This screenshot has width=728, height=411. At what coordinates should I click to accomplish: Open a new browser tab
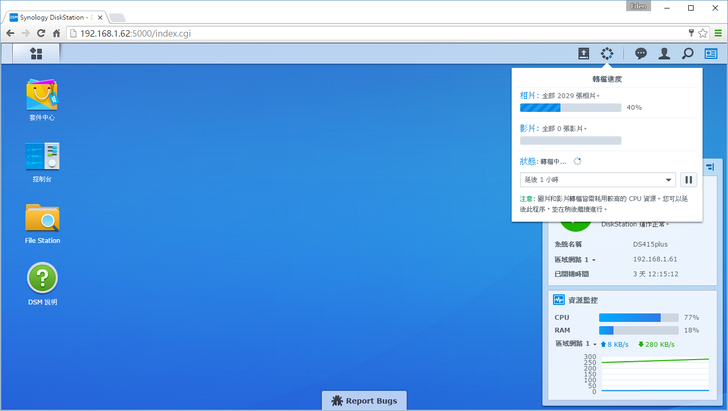pos(117,18)
